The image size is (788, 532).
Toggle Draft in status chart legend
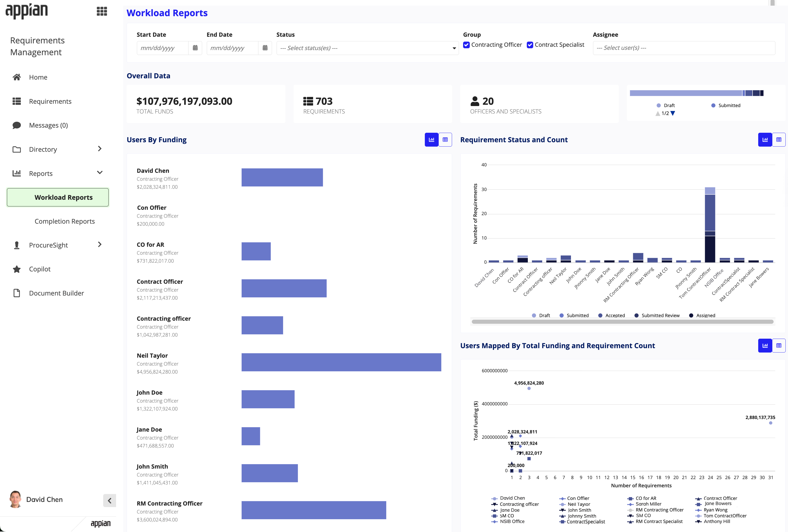coord(541,316)
